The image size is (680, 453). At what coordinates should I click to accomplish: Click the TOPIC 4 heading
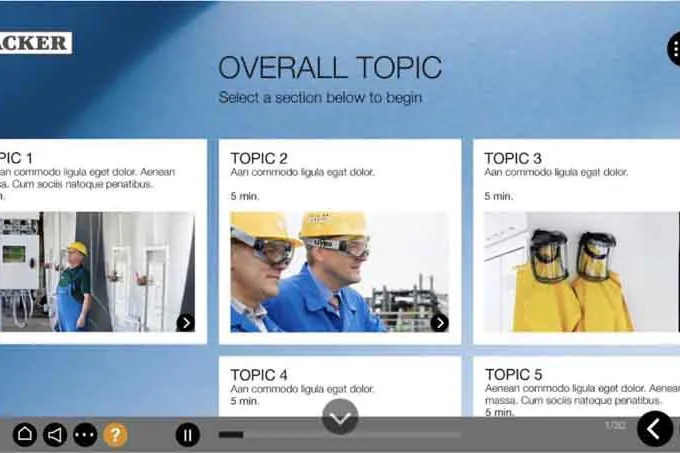click(x=259, y=375)
